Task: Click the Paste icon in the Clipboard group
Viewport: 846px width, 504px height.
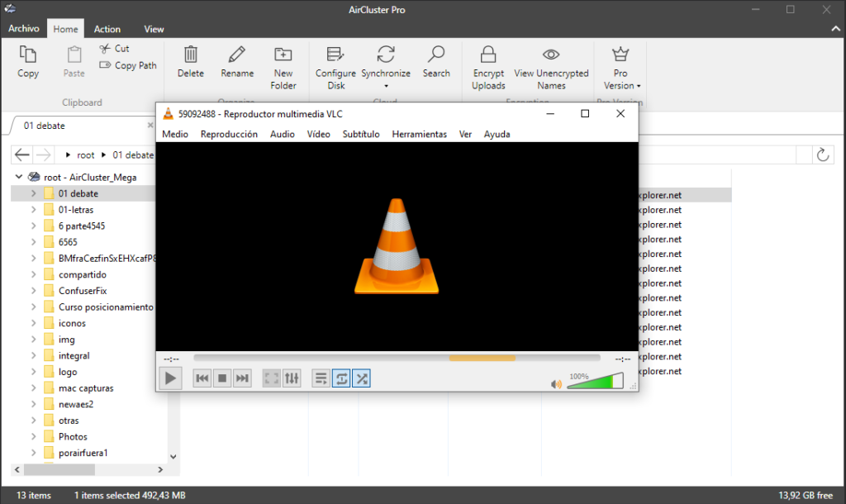Action: [x=74, y=55]
